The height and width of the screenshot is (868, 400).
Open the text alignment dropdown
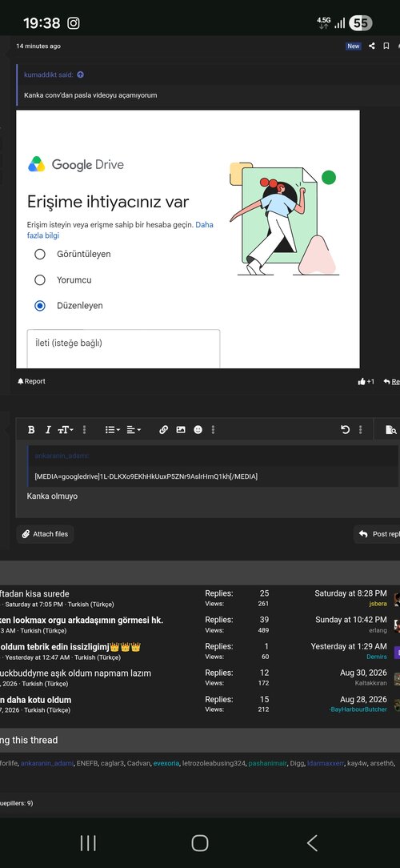tap(134, 429)
